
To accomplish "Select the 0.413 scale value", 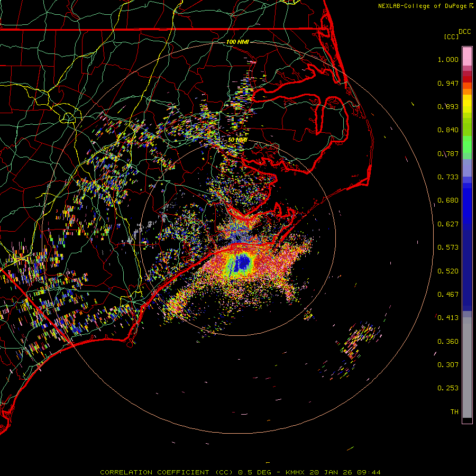I will pos(448,318).
